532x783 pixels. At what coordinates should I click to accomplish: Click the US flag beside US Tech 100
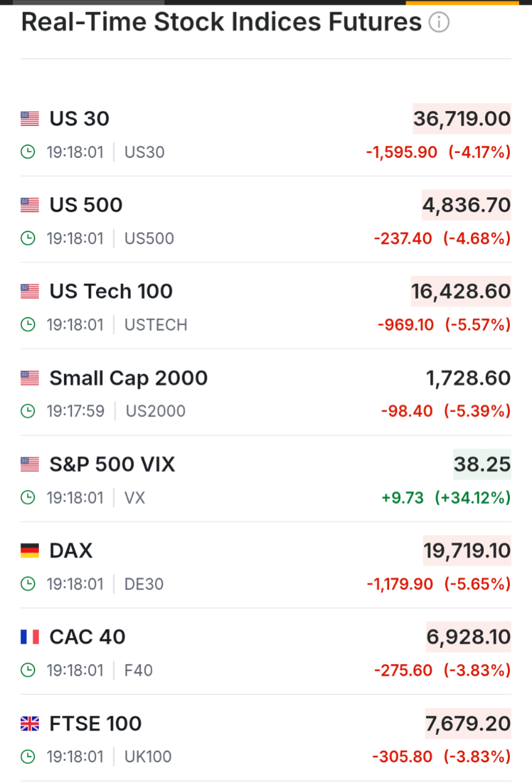click(30, 291)
